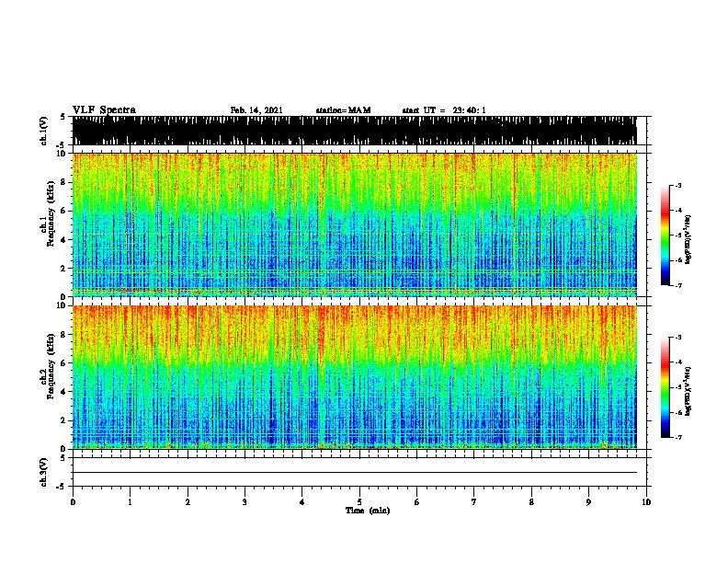Click time axis tick label "9"
This screenshot has height=563, width=728.
588,501
